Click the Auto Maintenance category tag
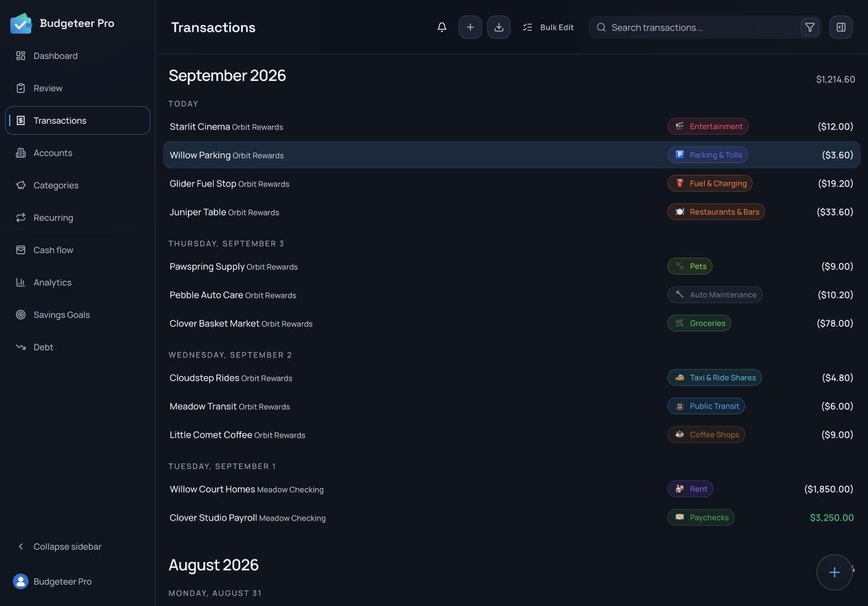The width and height of the screenshot is (868, 606). pos(715,295)
